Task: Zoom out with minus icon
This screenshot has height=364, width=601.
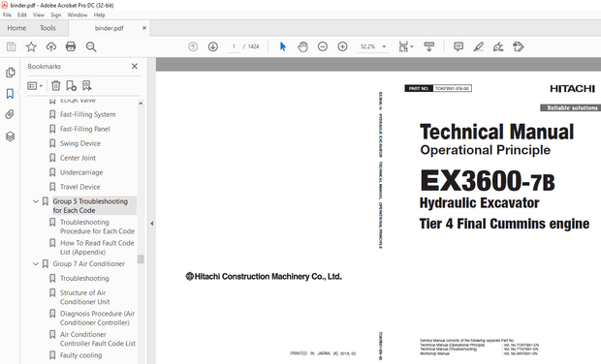Action: click(x=323, y=46)
